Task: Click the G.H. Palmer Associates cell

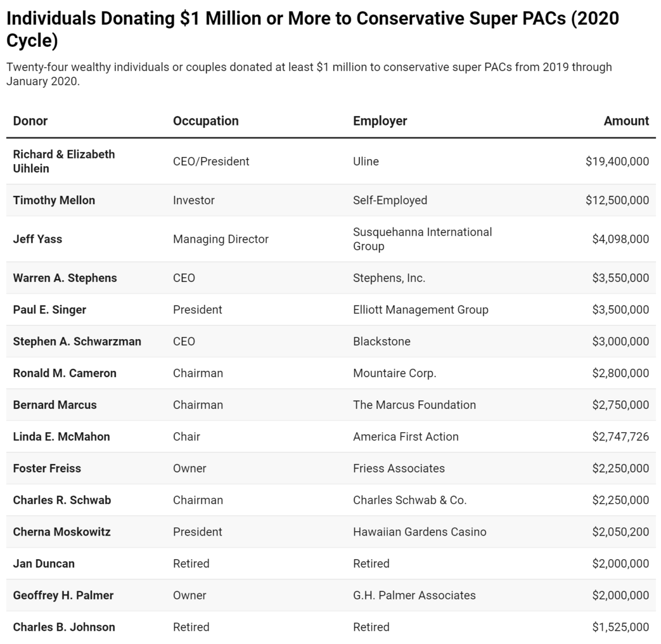Action: (414, 596)
